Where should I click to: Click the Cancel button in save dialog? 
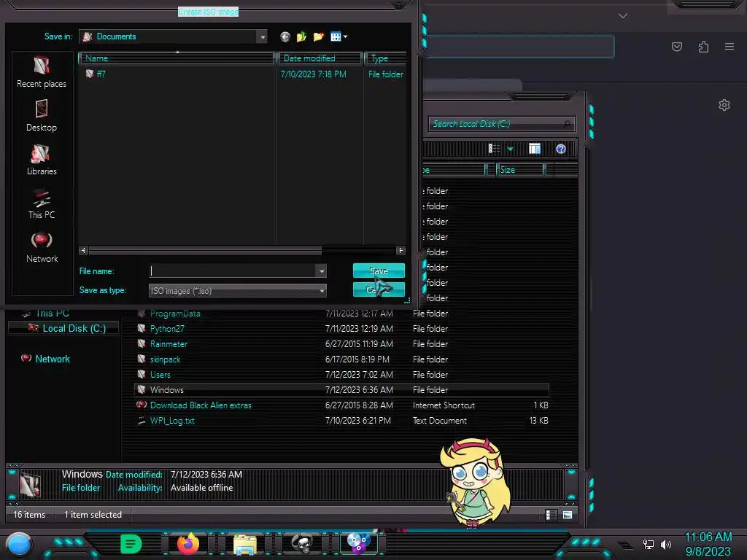tap(379, 289)
